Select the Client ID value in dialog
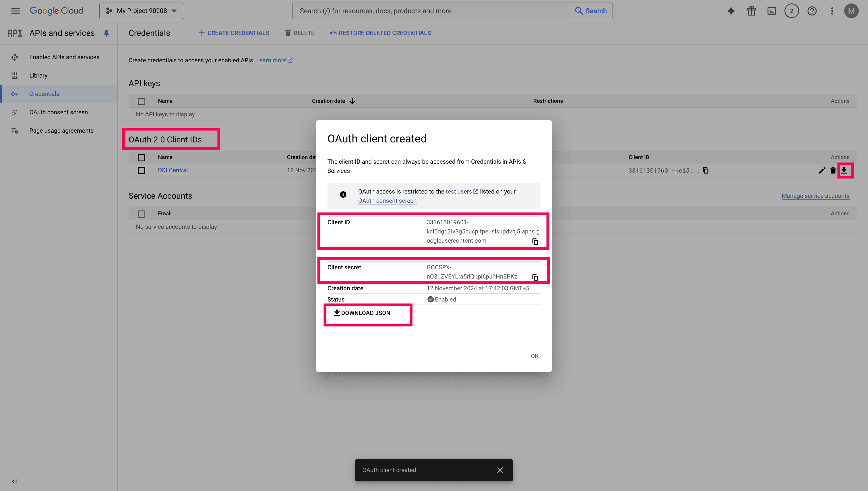Image resolution: width=868 pixels, height=491 pixels. click(483, 231)
